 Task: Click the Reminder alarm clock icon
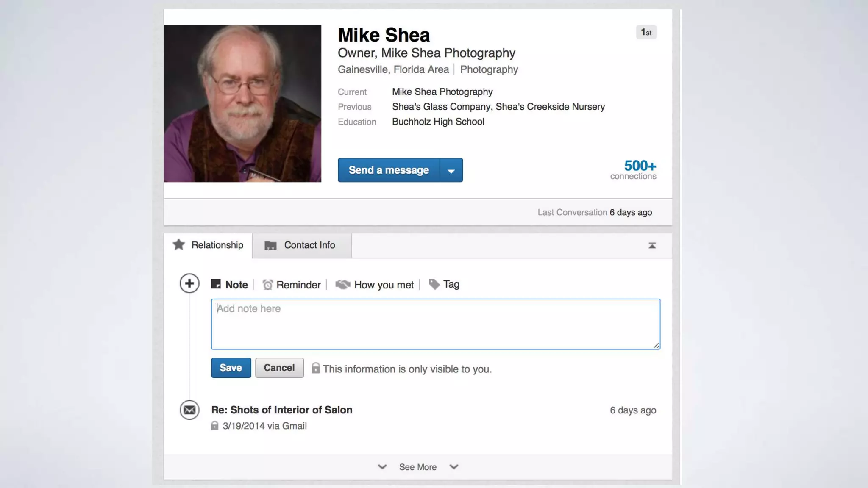click(x=267, y=285)
